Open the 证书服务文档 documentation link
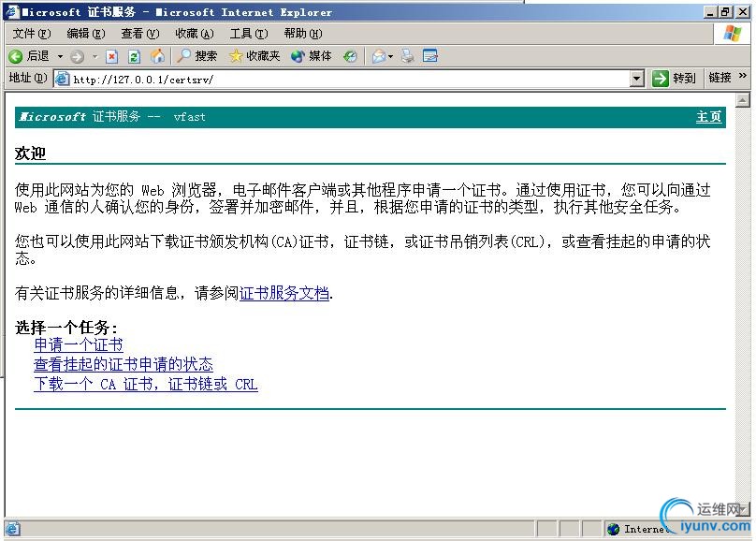This screenshot has height=541, width=756. tap(284, 293)
